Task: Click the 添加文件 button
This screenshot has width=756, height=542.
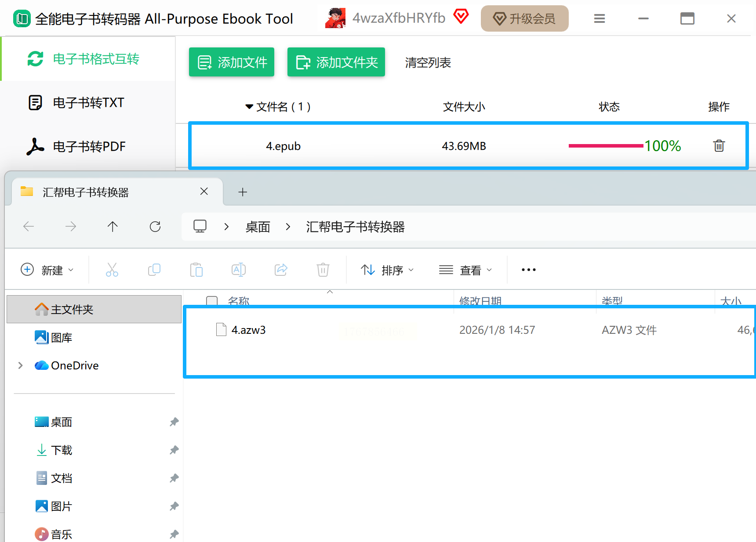Action: 232,62
